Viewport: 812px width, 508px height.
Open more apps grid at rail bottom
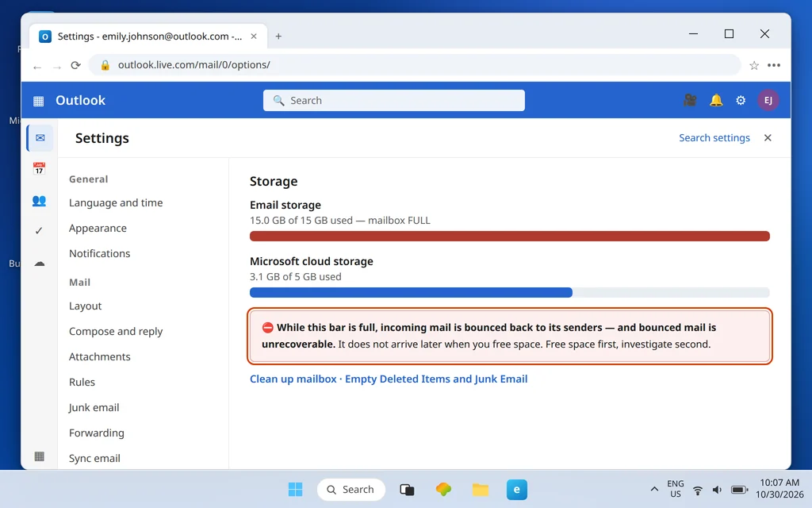(40, 456)
